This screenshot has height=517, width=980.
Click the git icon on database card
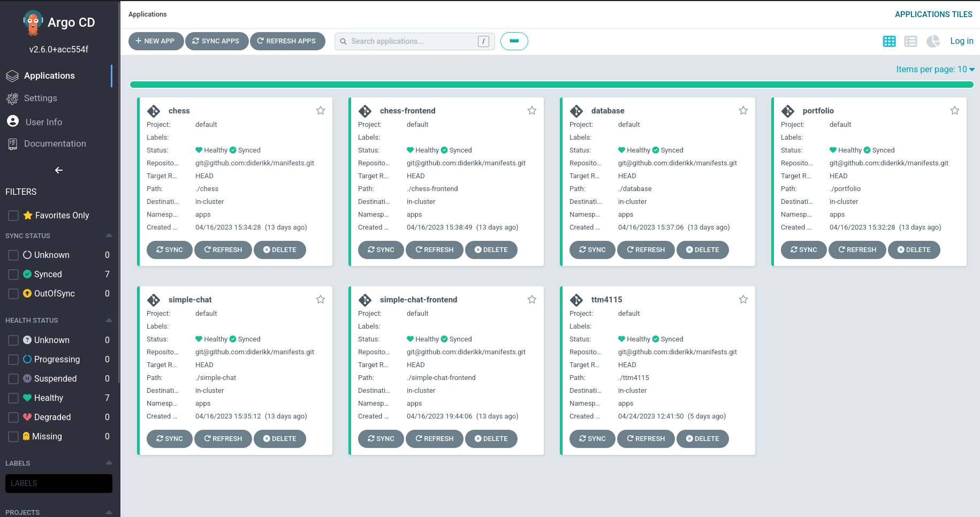(576, 111)
